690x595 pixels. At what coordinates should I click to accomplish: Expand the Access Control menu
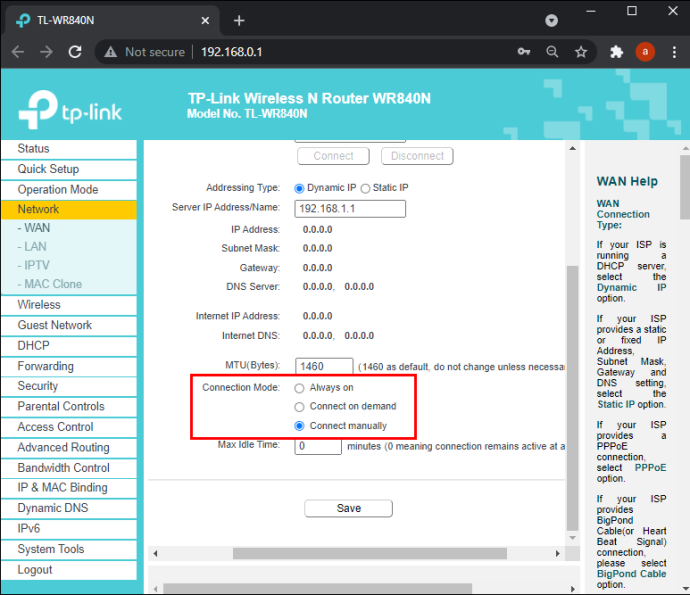[69, 427]
